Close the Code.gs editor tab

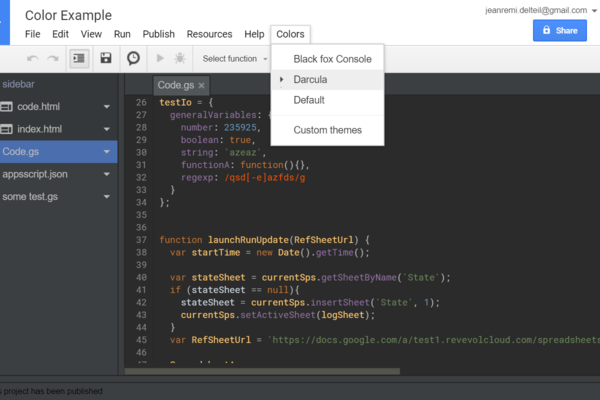202,85
